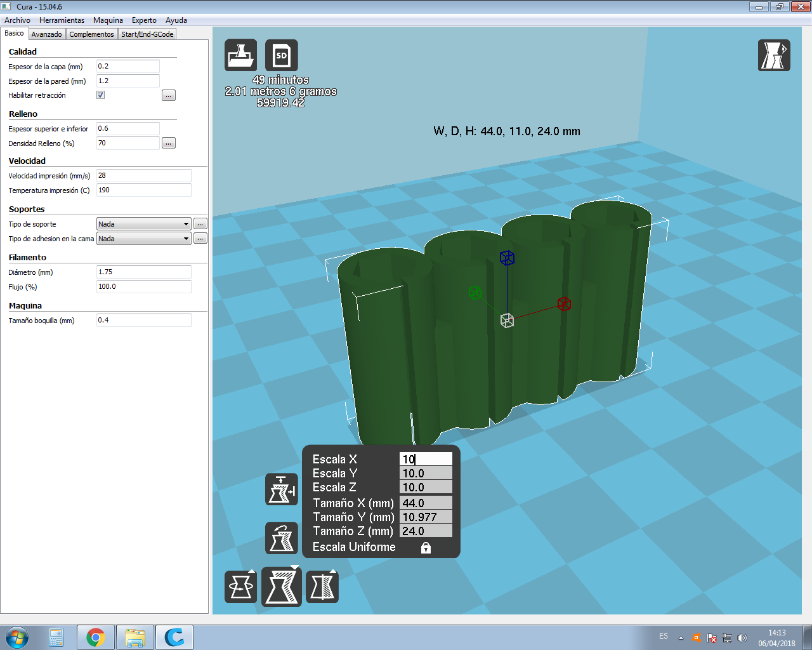The image size is (812, 650).
Task: Click the volume icon in the system tray
Action: (742, 638)
